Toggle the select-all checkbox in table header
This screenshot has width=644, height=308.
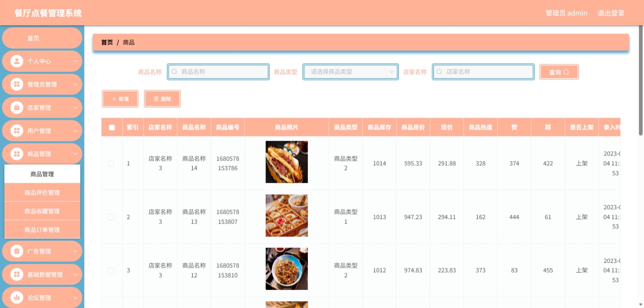[112, 127]
